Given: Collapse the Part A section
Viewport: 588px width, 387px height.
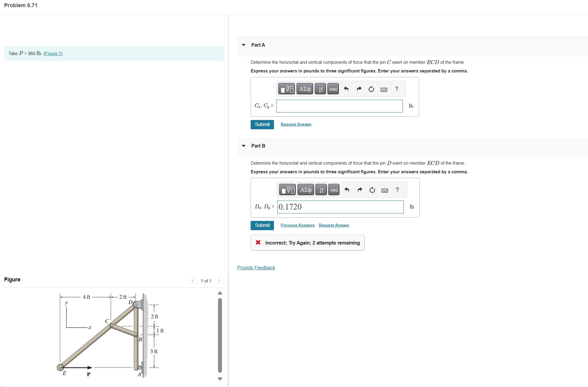Looking at the screenshot, I should click(243, 45).
